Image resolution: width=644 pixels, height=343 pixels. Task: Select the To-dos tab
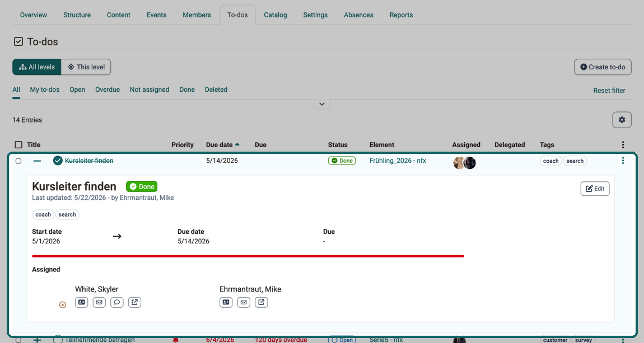click(x=237, y=15)
